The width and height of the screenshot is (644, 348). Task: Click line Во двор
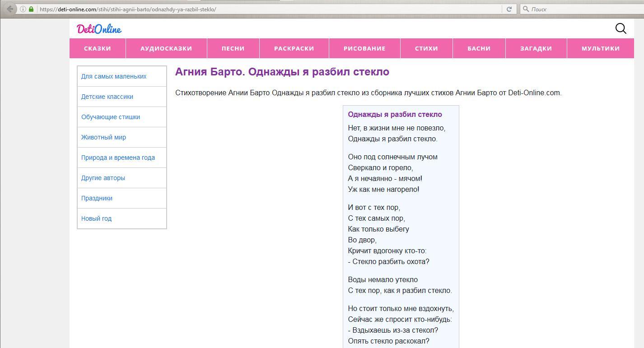(362, 240)
